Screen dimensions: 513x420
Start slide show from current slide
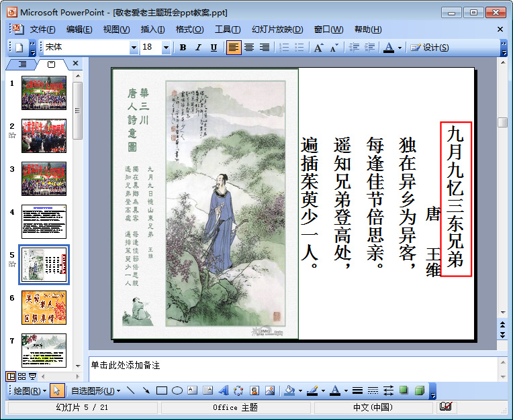(32, 376)
